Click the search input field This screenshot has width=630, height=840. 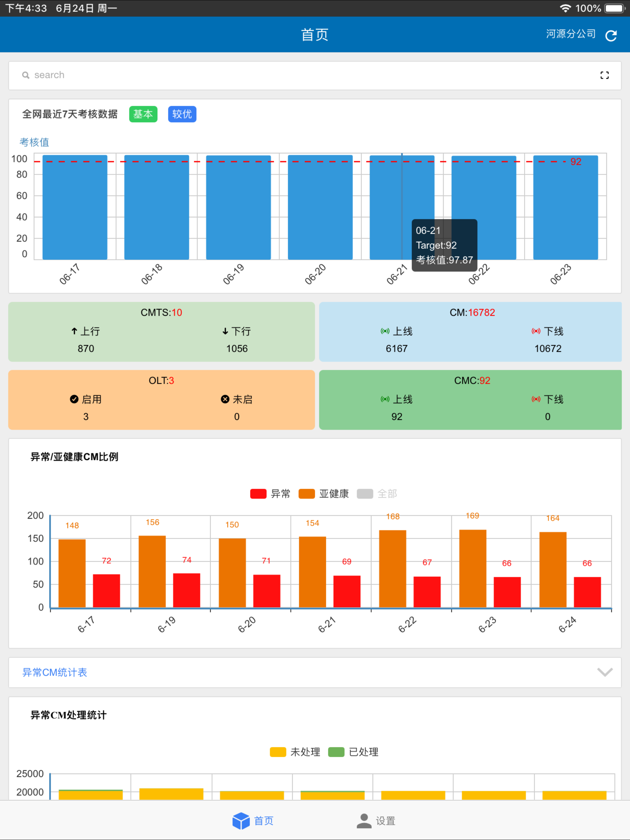pyautogui.click(x=315, y=75)
